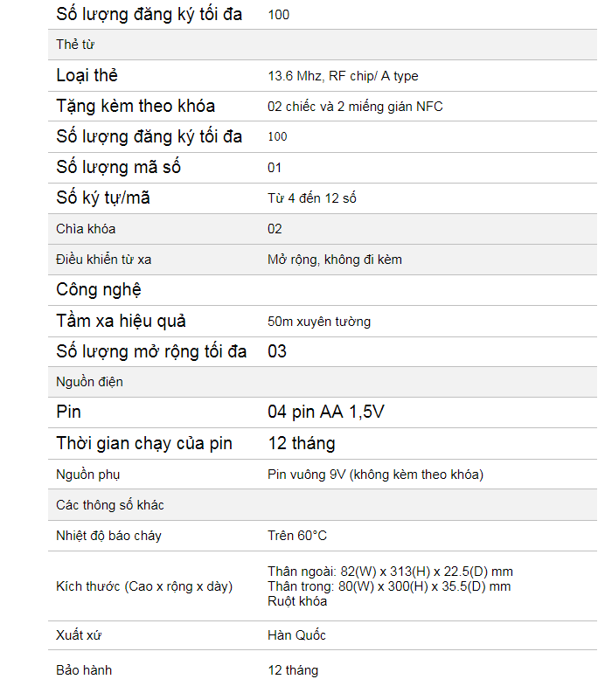Viewport: 598px width, 700px height.
Task: Select the 'Chìa khóa' row label
Action: coord(86,229)
